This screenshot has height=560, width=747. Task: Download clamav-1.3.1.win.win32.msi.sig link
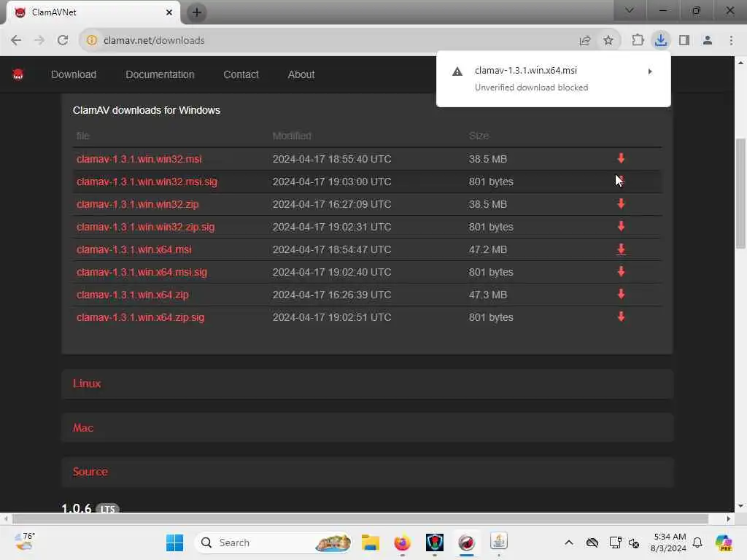point(147,182)
